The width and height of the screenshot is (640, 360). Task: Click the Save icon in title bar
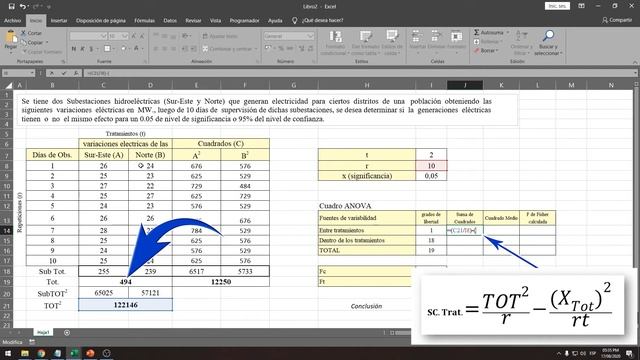pyautogui.click(x=11, y=7)
